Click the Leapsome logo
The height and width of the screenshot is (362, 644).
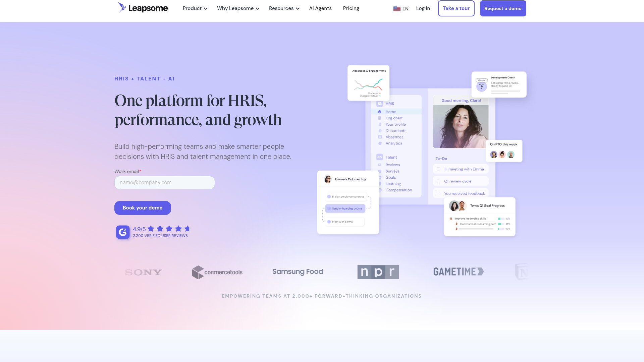click(x=143, y=8)
